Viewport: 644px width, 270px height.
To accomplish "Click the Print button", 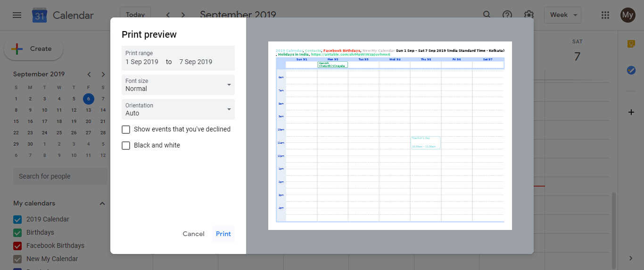I will 223,234.
